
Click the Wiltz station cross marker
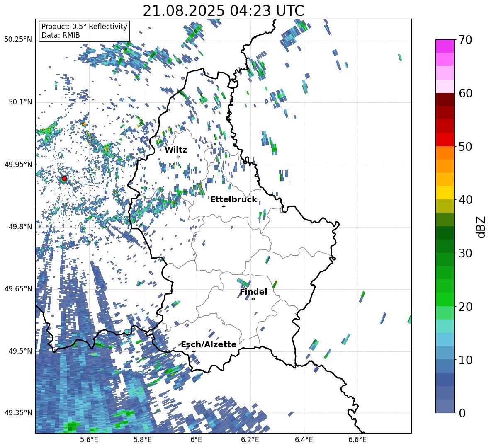178,157
